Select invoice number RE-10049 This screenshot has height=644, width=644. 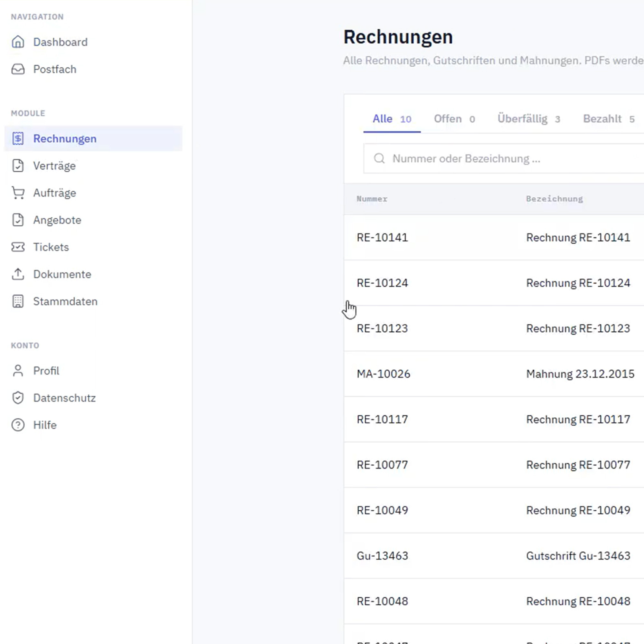[x=382, y=510]
